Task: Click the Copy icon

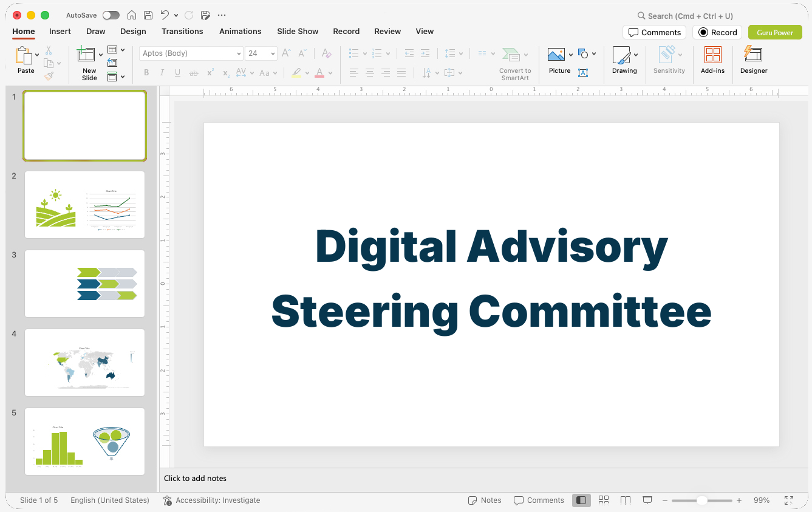Action: pos(49,63)
